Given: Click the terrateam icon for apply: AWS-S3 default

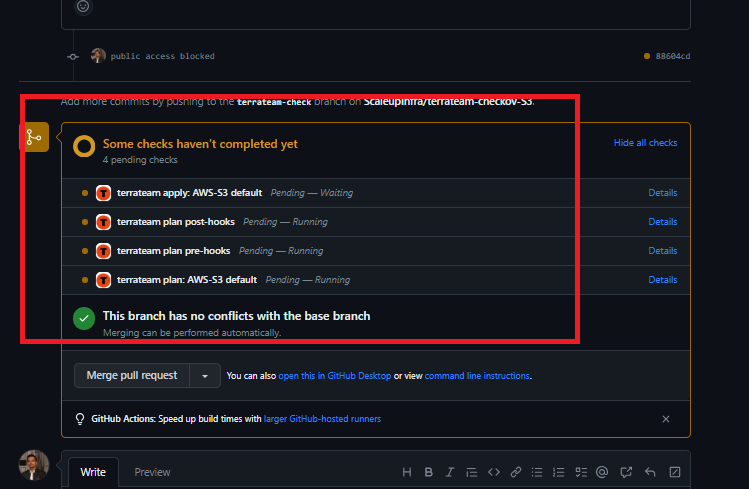Looking at the screenshot, I should (103, 193).
